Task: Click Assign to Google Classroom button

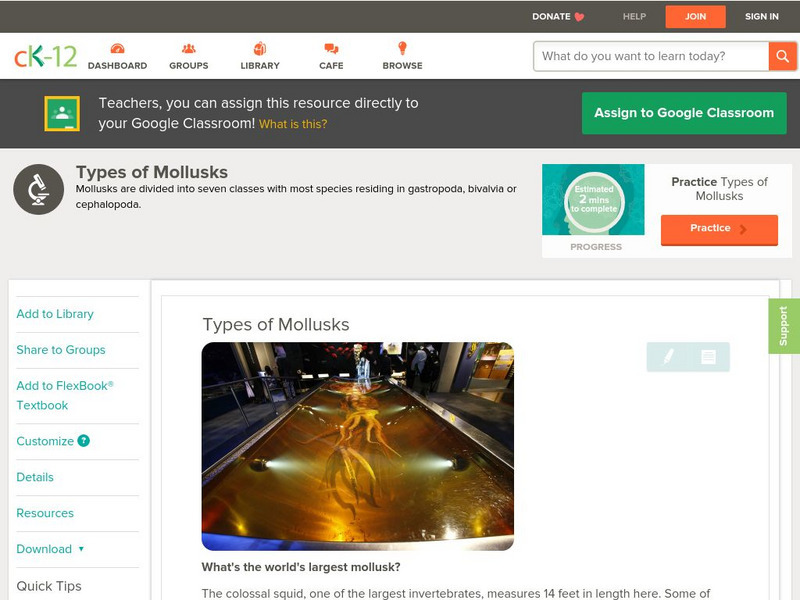Action: click(x=684, y=113)
